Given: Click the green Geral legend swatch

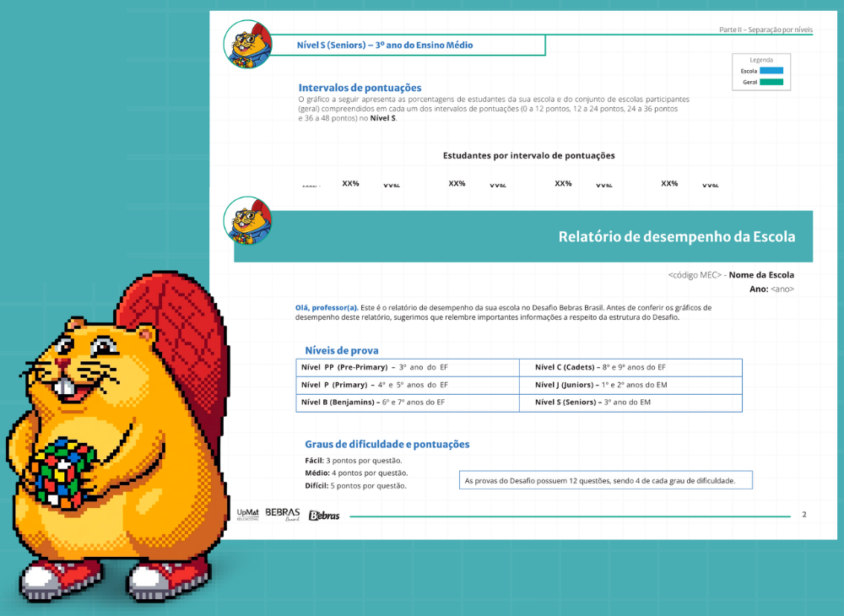Looking at the screenshot, I should (x=771, y=82).
